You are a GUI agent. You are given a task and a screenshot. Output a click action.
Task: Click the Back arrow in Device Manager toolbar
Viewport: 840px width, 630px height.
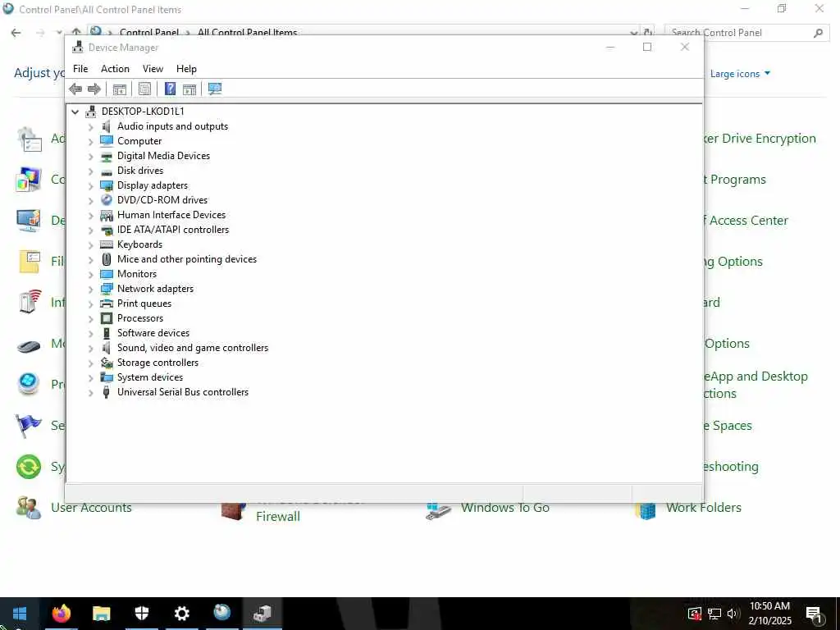pyautogui.click(x=75, y=89)
